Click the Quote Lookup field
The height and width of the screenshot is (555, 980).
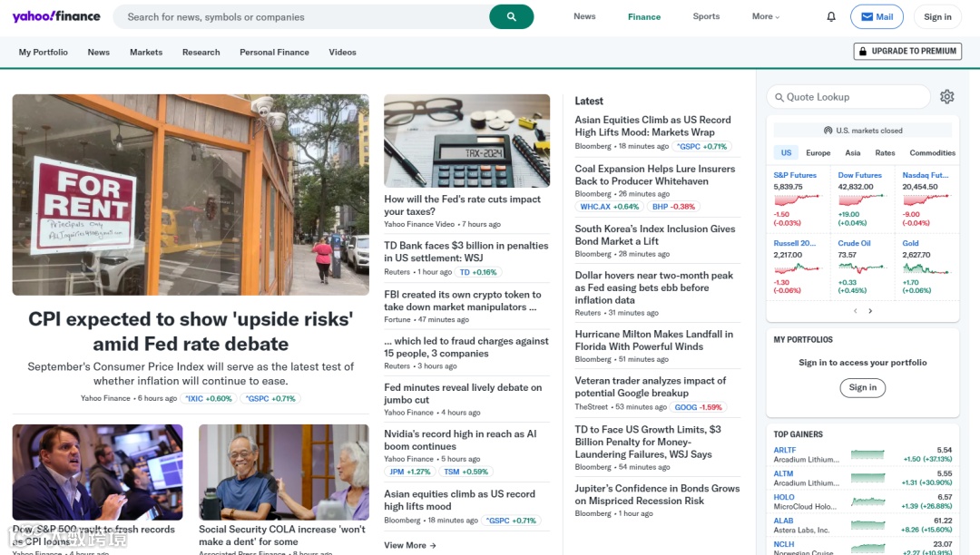coord(848,97)
